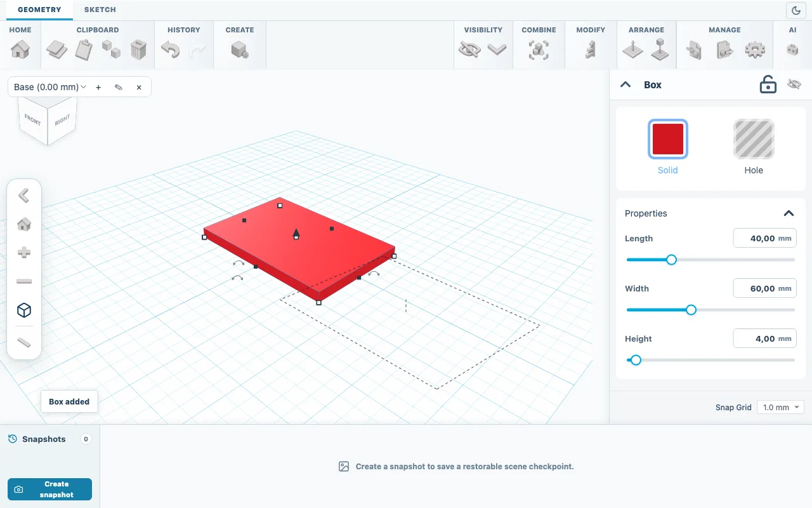Collapse the Box panel chevron
The image size is (812, 508).
pyautogui.click(x=625, y=84)
